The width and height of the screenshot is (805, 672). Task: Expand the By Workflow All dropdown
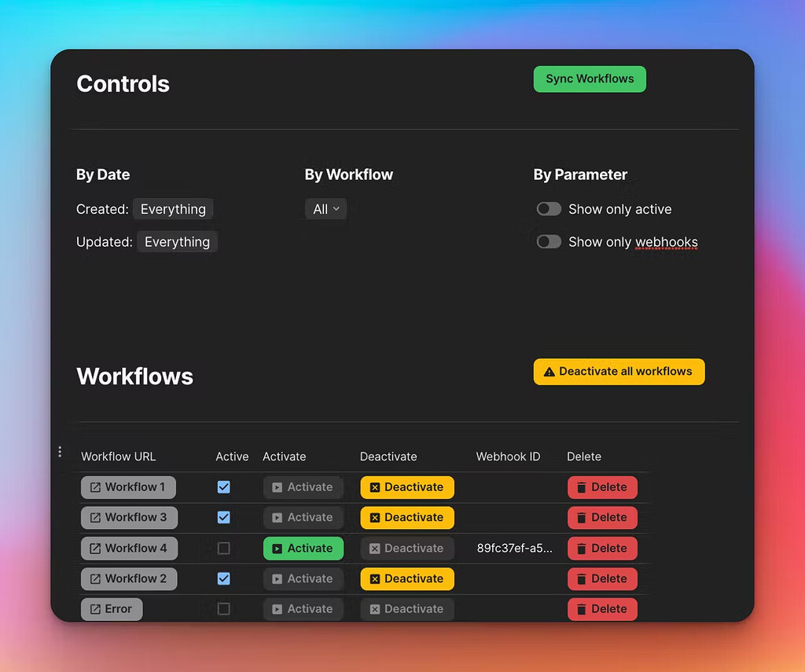(x=325, y=209)
